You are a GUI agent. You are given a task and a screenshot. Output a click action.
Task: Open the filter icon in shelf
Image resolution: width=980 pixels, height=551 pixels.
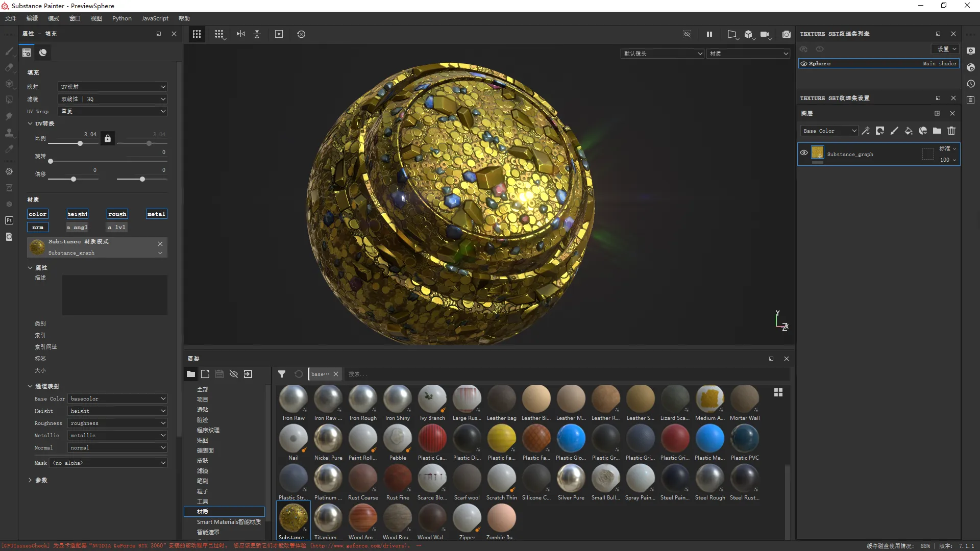click(282, 374)
